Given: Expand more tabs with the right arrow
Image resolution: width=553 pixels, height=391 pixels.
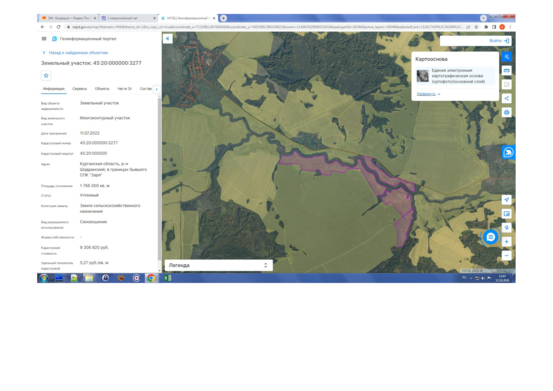Looking at the screenshot, I should point(157,89).
